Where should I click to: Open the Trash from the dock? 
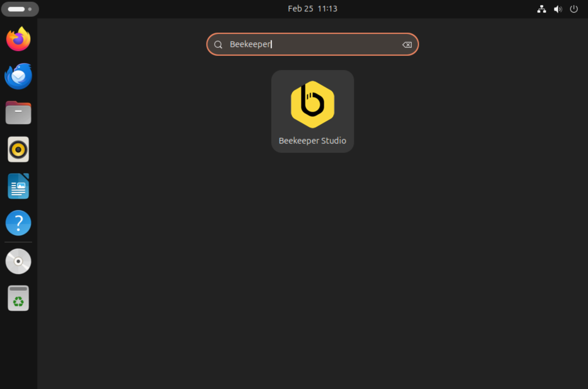pyautogui.click(x=18, y=298)
